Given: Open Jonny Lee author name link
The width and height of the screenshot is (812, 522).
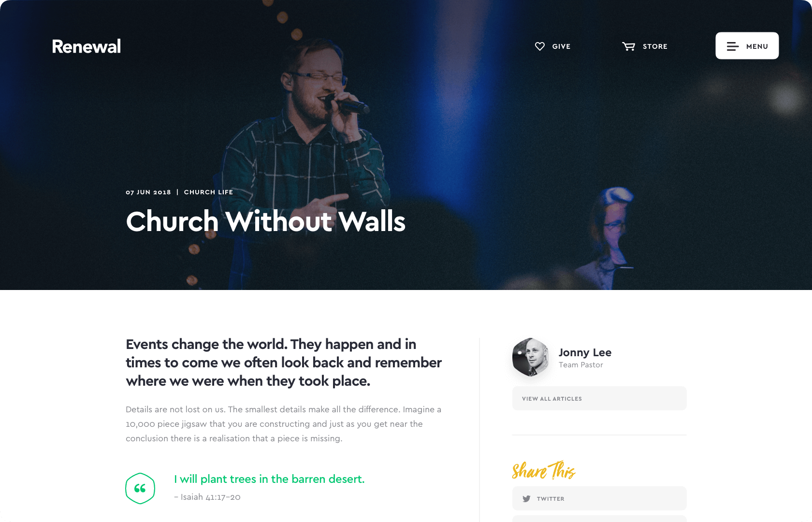Looking at the screenshot, I should pyautogui.click(x=585, y=352).
